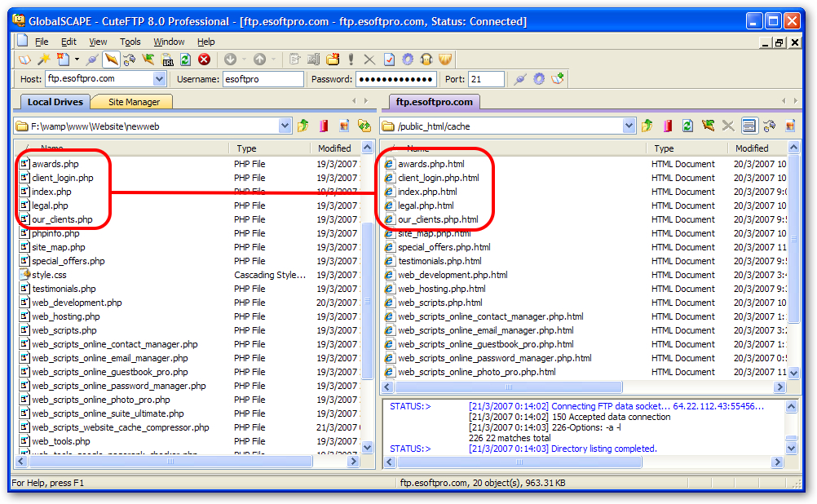Viewport: 817px width, 504px height.
Task: Refresh the remote pane file listing
Action: pyautogui.click(x=687, y=126)
